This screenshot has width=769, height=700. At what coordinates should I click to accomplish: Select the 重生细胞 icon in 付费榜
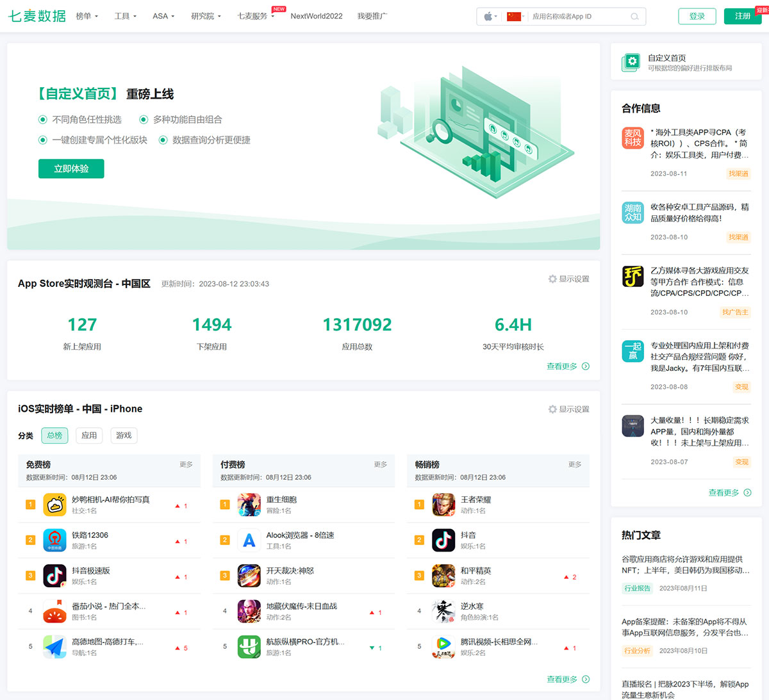coord(249,505)
